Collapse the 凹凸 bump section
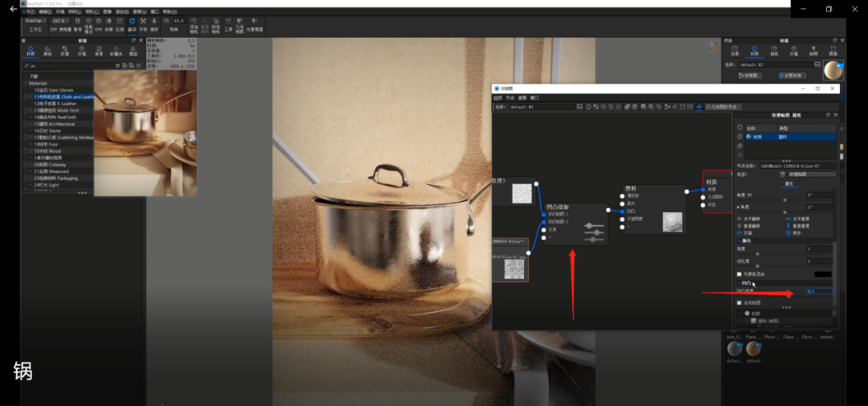Screen dimensions: 868x406 click(x=739, y=283)
